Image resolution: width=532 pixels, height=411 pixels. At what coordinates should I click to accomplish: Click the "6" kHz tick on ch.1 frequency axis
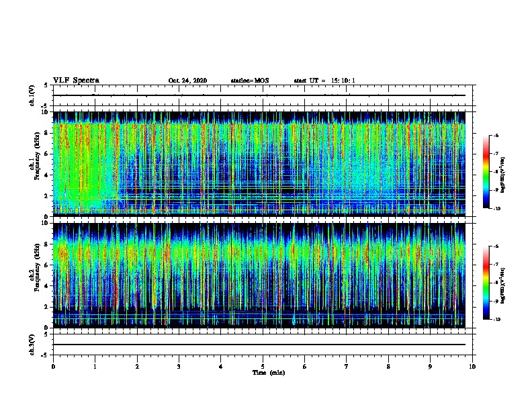(46, 154)
